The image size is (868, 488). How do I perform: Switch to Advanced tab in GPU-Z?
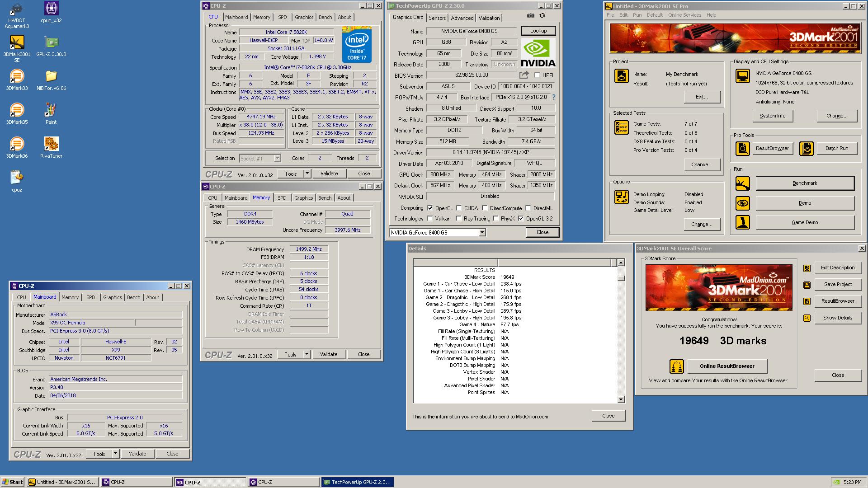point(462,18)
